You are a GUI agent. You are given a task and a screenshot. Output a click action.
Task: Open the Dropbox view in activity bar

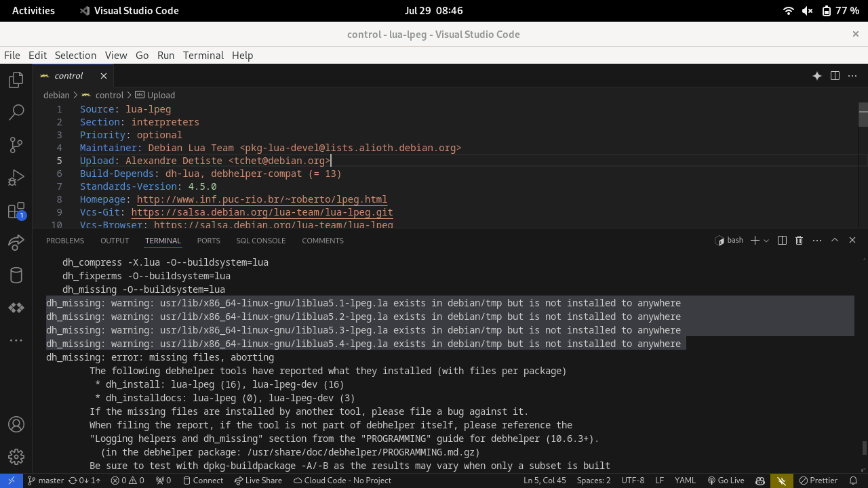click(16, 308)
